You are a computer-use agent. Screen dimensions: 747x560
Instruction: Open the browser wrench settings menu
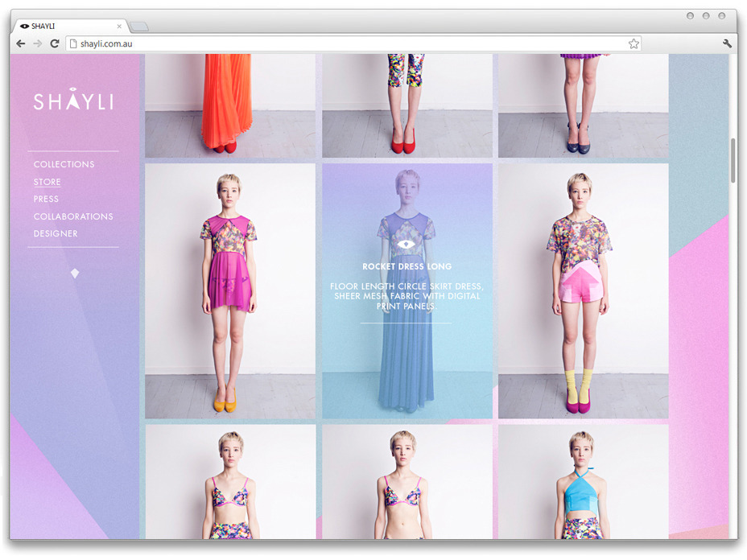pyautogui.click(x=727, y=43)
